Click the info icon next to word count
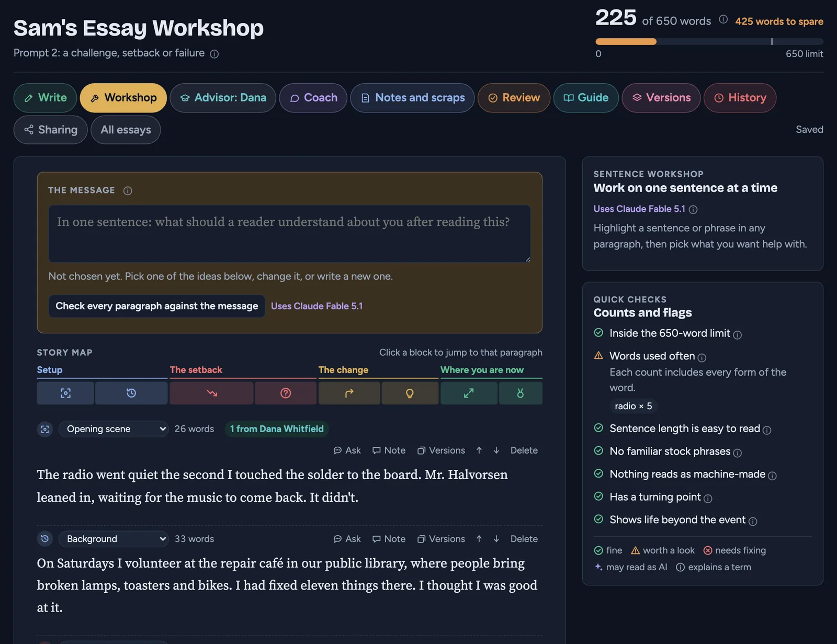837x644 pixels. point(723,19)
